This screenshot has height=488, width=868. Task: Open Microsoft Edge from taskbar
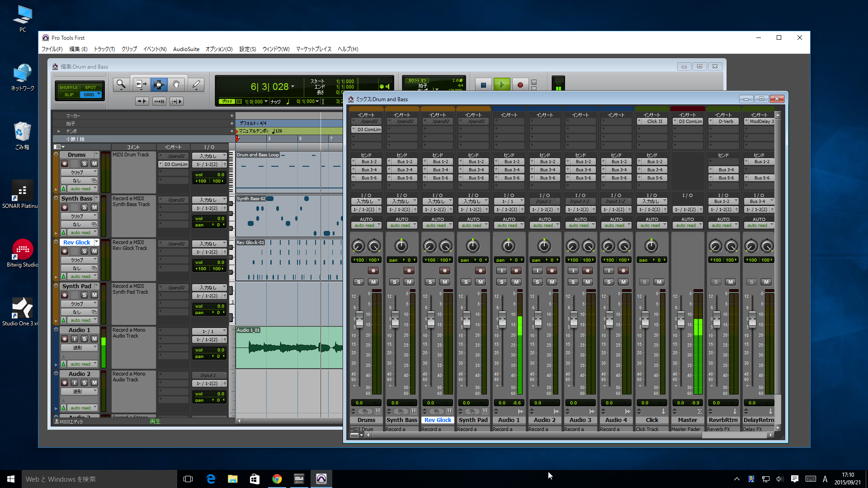click(211, 479)
